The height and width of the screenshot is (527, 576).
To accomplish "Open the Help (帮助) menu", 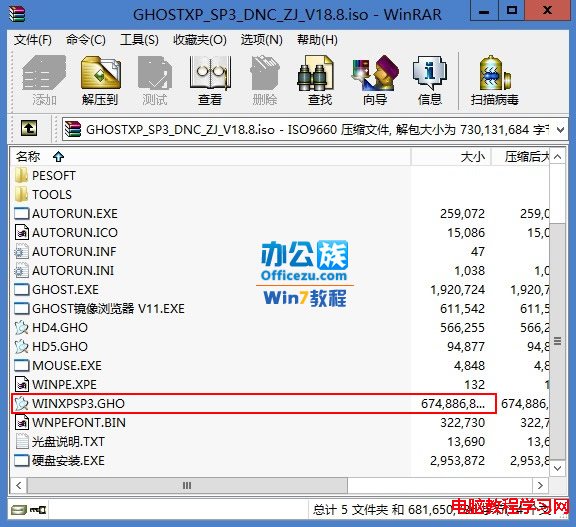I will pyautogui.click(x=317, y=40).
